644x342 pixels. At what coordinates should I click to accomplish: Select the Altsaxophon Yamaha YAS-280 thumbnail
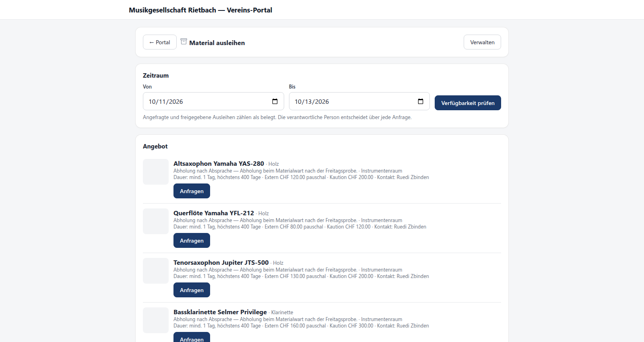point(156,172)
